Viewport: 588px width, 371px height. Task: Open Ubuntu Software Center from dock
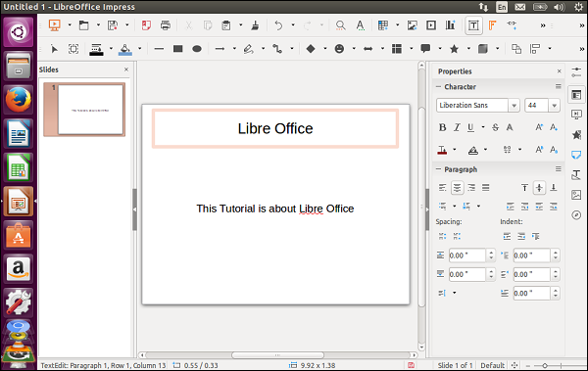tap(19, 235)
